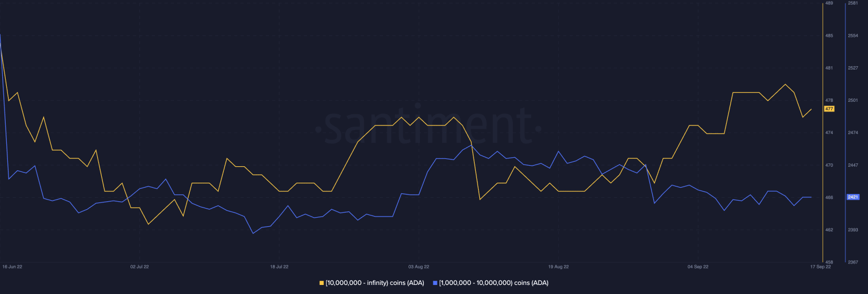The width and height of the screenshot is (868, 294).
Task: Select the 03 Aug 22 date label
Action: point(419,266)
